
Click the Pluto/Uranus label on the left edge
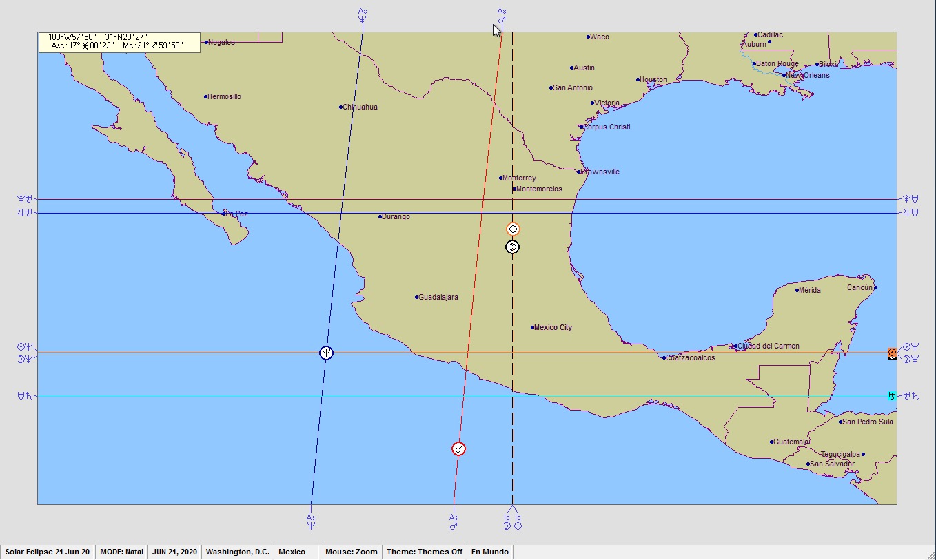click(25, 199)
